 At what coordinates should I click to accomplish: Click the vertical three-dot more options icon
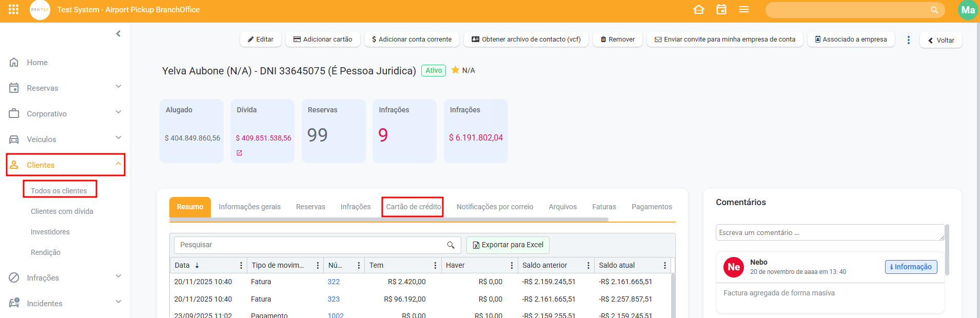[908, 40]
